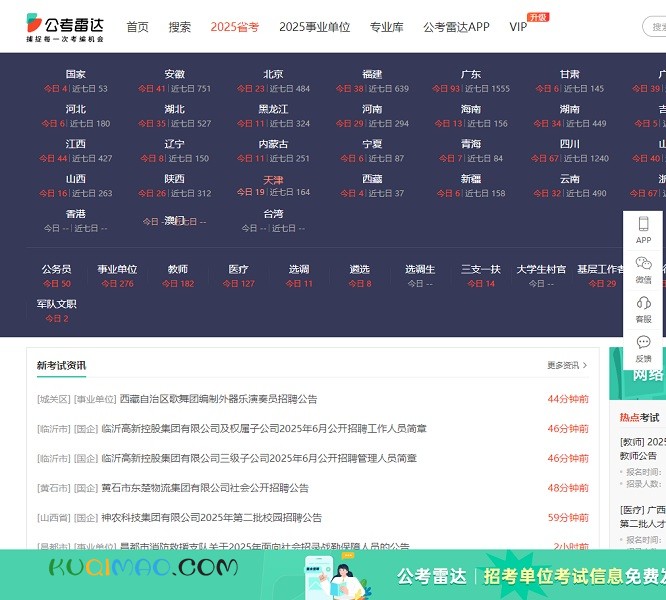
Task: Open 临沂高新控股集团 6月公开招聘工作人员简章
Action: (264, 428)
